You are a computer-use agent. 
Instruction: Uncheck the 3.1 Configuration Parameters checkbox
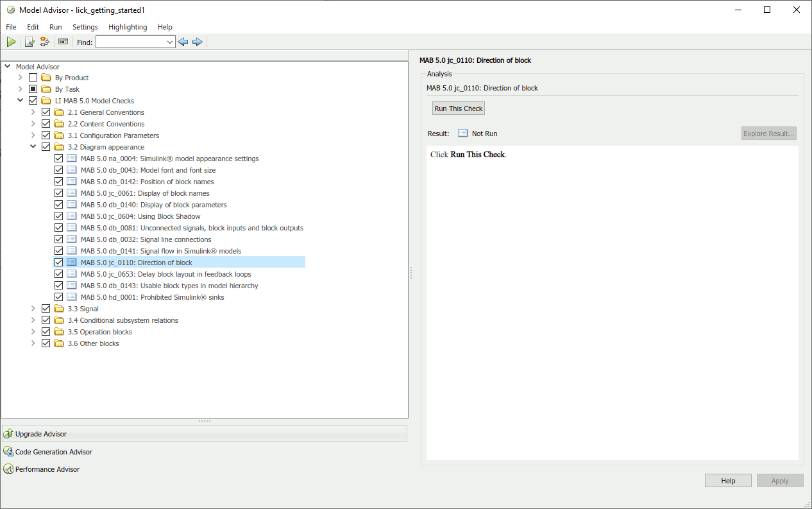(x=46, y=135)
